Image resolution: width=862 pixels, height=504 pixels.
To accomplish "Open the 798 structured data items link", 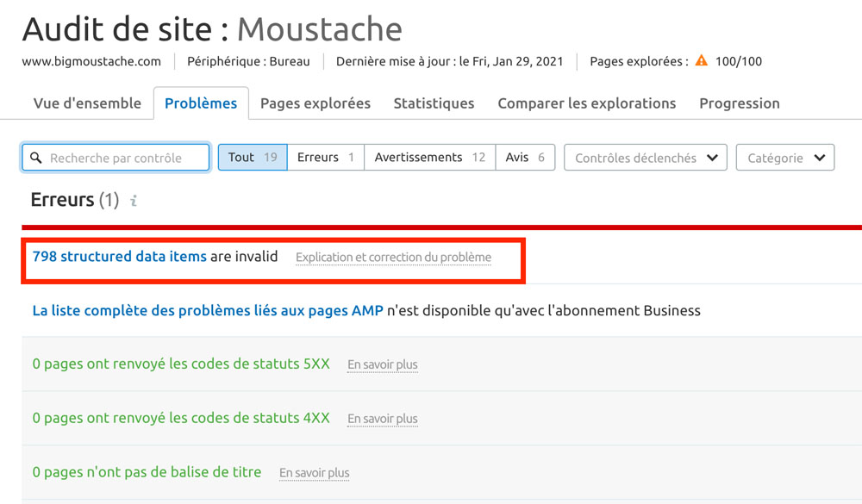I will pos(119,256).
